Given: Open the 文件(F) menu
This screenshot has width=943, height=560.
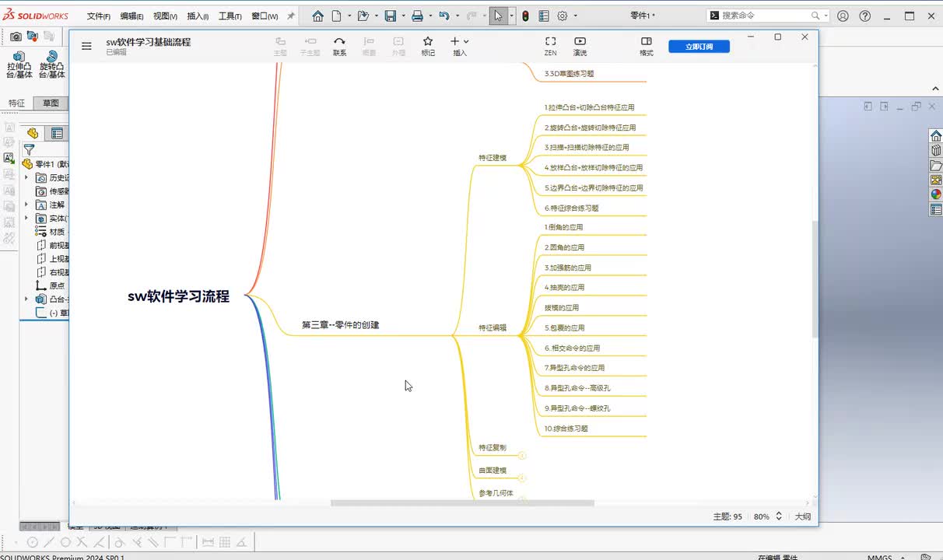Looking at the screenshot, I should pos(98,16).
